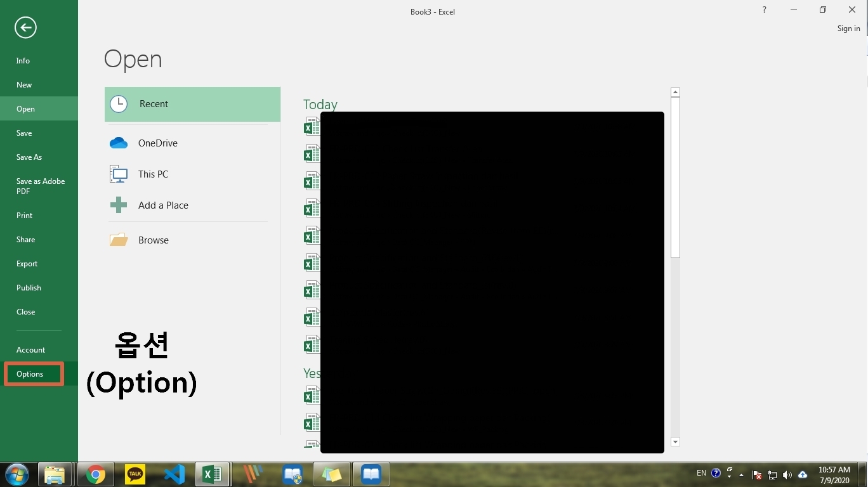Screen dimensions: 868x487
Task: Open the Share page
Action: (39, 240)
